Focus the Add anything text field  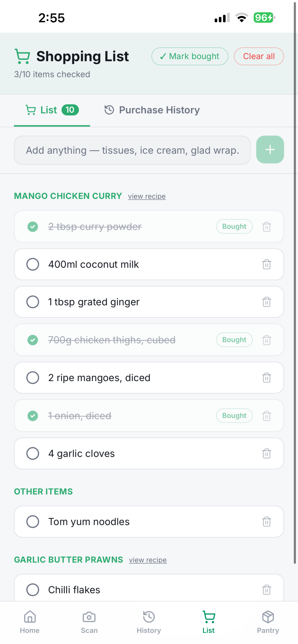pyautogui.click(x=132, y=150)
